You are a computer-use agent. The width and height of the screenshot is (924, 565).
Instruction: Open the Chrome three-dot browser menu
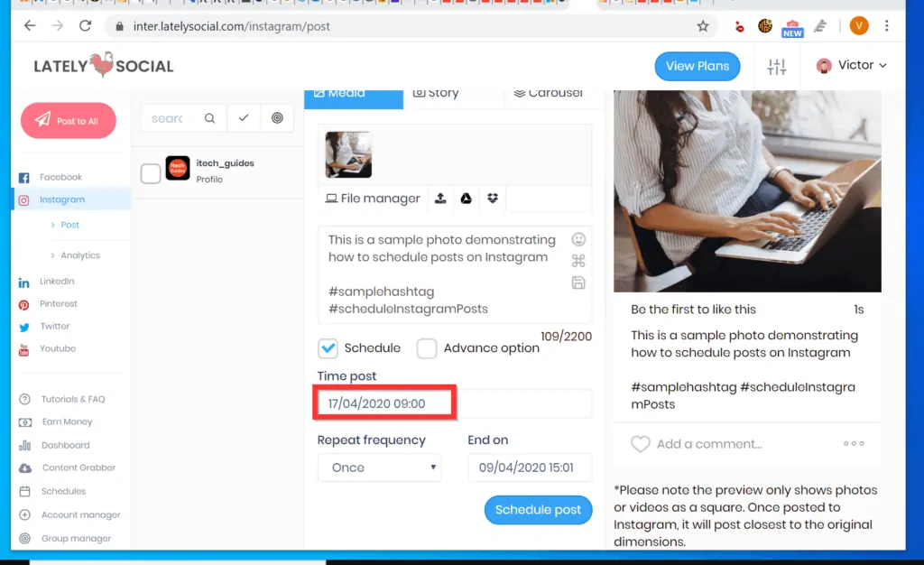(x=887, y=26)
